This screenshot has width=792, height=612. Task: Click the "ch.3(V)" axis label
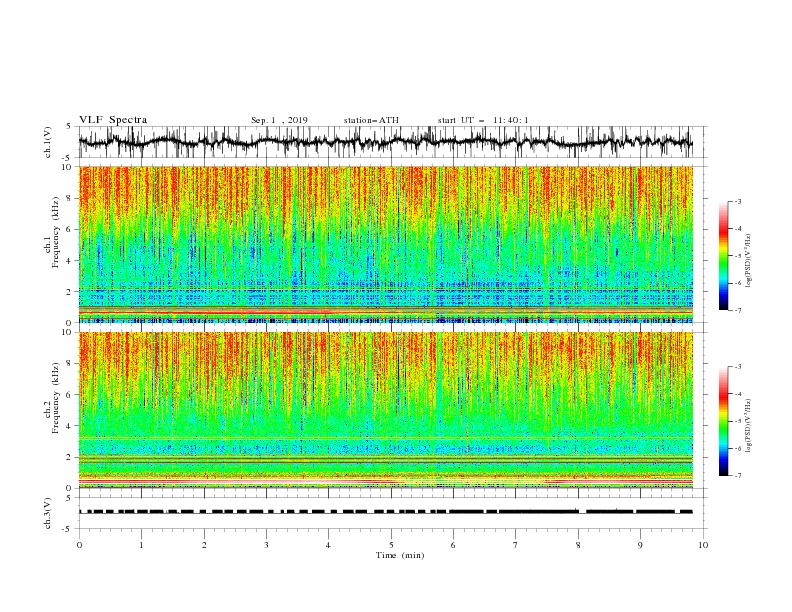(x=48, y=513)
